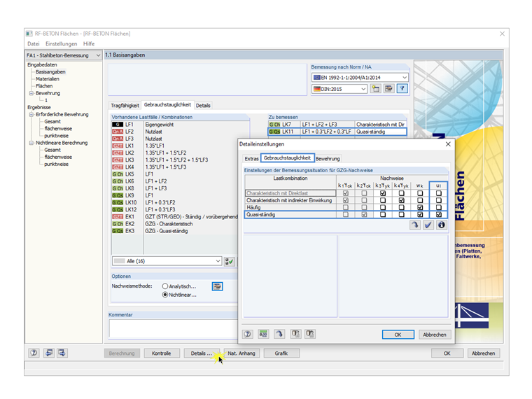The image size is (532, 399).
Task: Open DIN:2015 national annex dropdown
Action: 363,89
